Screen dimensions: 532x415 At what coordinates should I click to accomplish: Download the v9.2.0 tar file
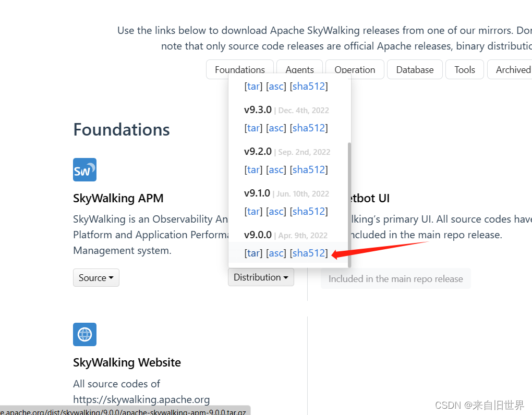[x=253, y=169]
